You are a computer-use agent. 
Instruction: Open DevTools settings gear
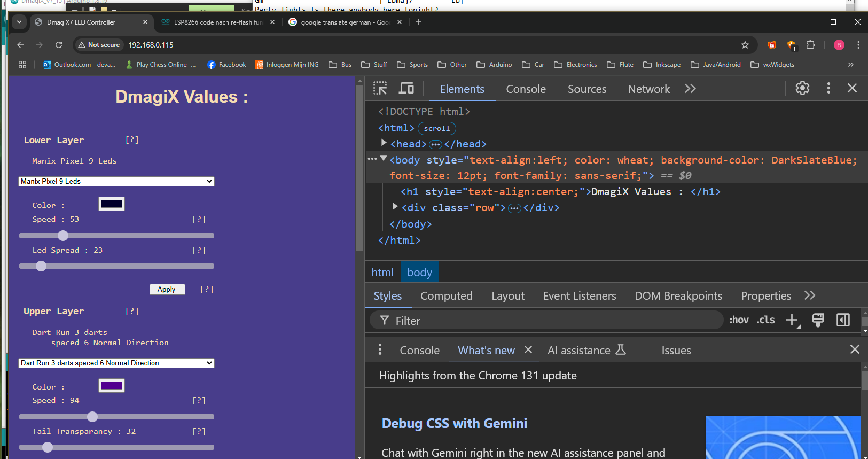(802, 88)
